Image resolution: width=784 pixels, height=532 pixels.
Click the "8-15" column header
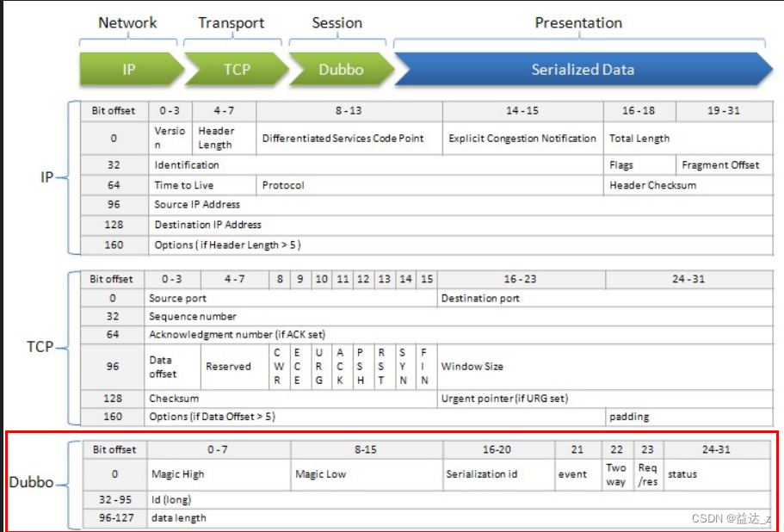(x=367, y=450)
